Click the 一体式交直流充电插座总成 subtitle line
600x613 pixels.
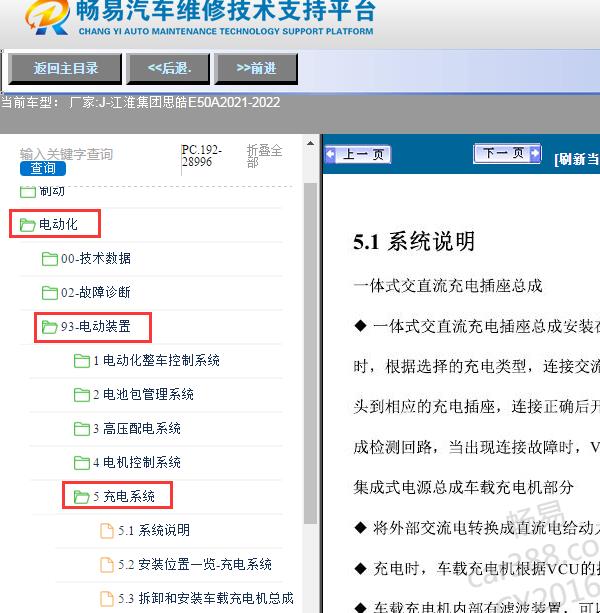[448, 286]
